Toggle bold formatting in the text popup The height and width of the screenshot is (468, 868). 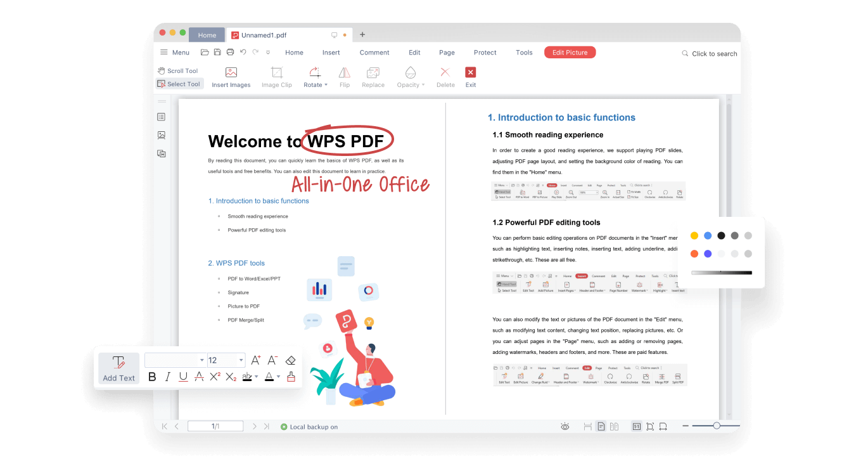pos(151,377)
